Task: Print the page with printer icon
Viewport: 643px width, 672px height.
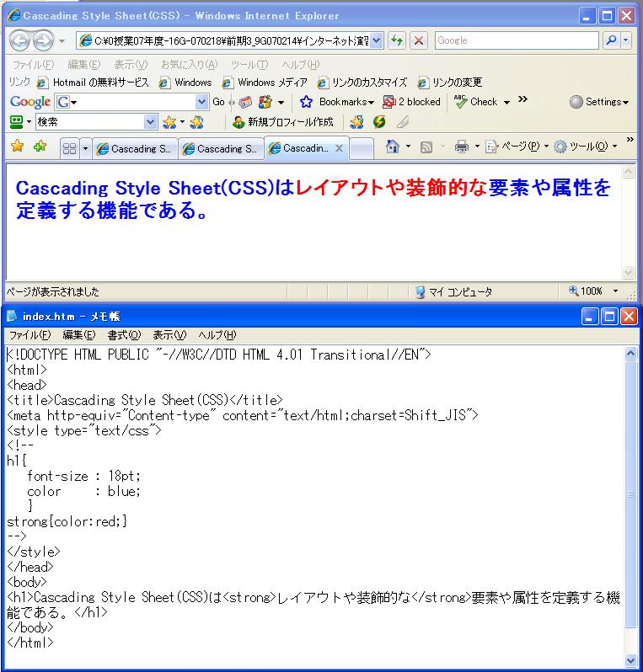Action: 462,147
